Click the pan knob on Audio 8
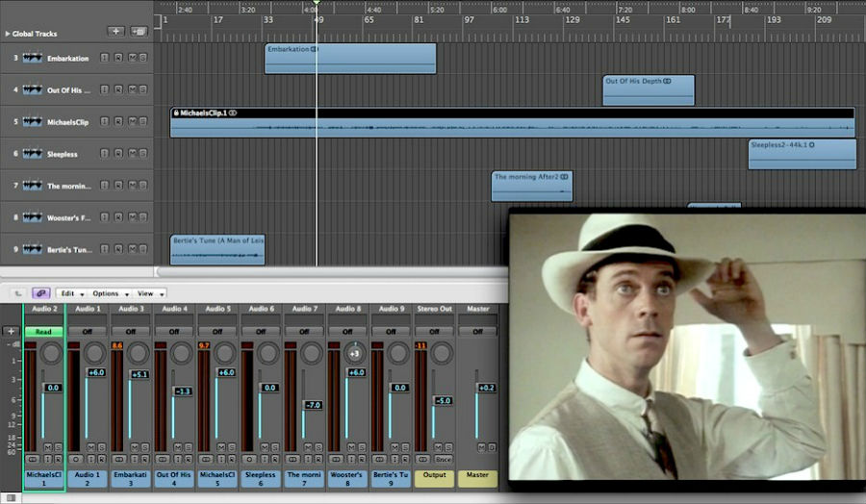Image resolution: width=866 pixels, height=504 pixels. pyautogui.click(x=353, y=354)
